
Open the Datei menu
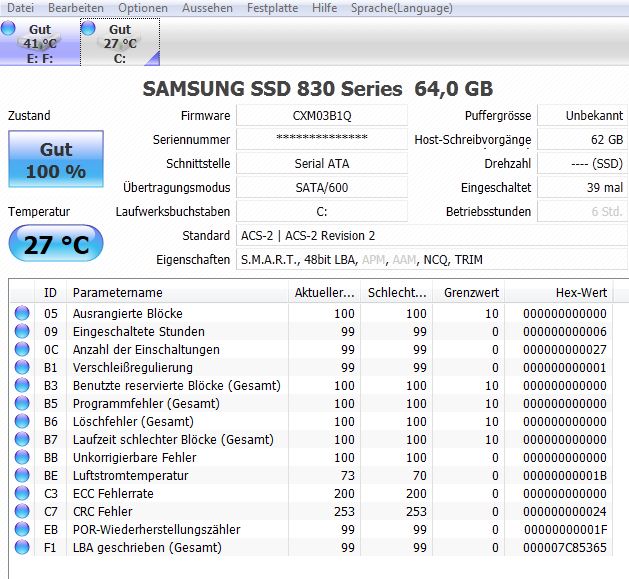pos(20,8)
